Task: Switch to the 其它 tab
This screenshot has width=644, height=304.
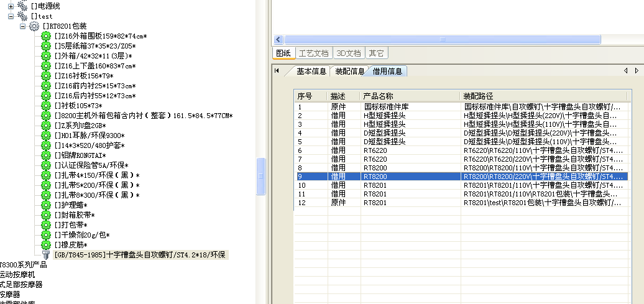Action: click(376, 53)
